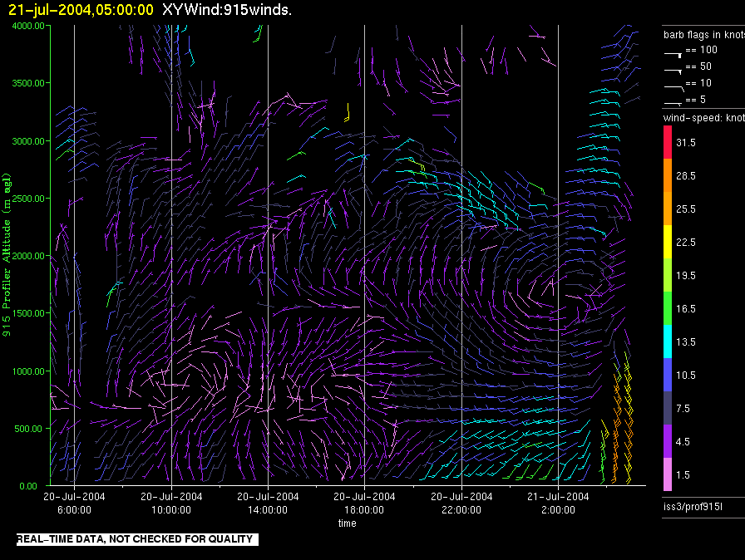Select the 22.5 knots yellow swatch
745x560 pixels.
coord(668,242)
